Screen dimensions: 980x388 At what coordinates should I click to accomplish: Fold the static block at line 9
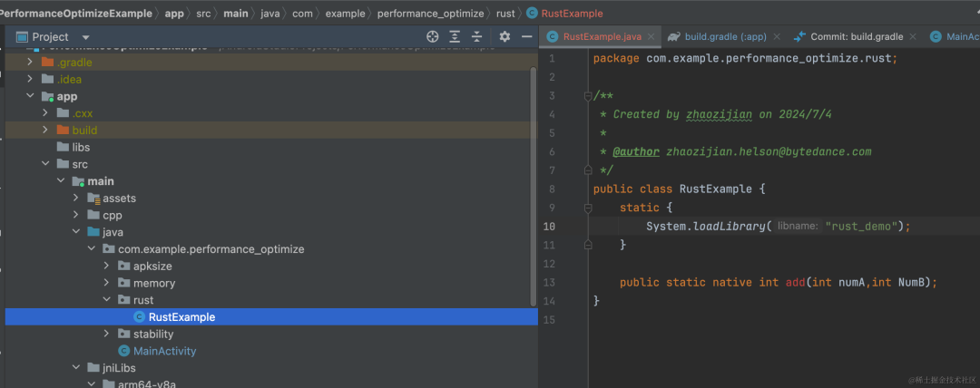(587, 209)
